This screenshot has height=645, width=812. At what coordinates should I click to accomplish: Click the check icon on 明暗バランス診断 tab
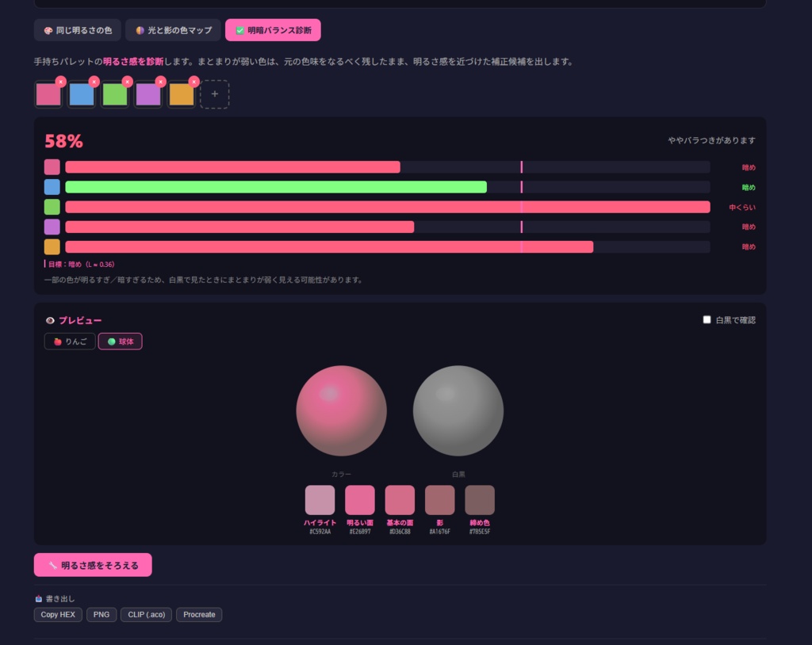pyautogui.click(x=240, y=31)
